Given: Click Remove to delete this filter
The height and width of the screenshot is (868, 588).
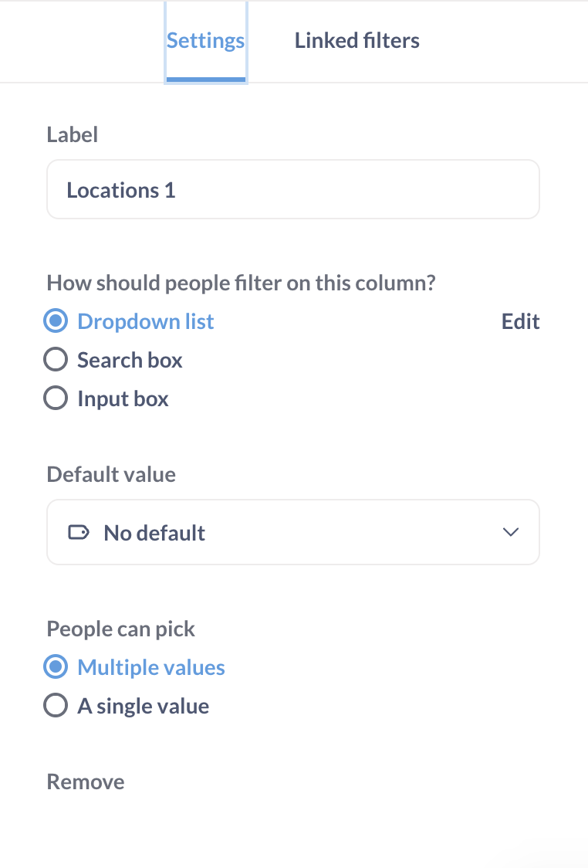Looking at the screenshot, I should (86, 782).
